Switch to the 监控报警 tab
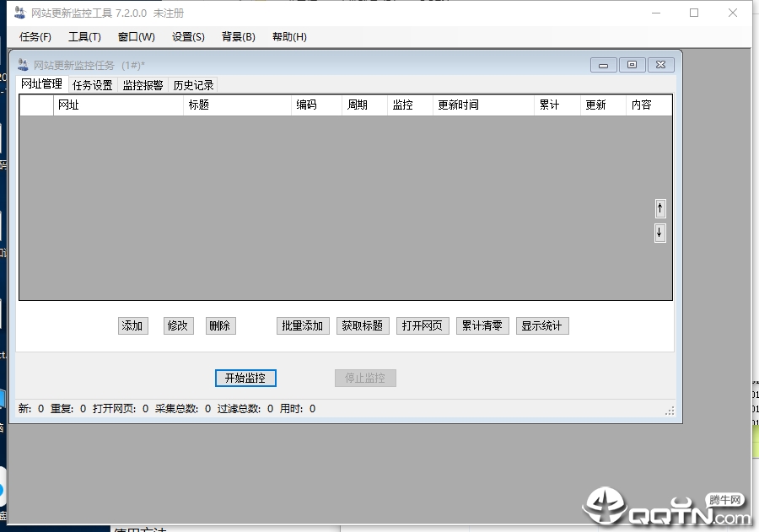The image size is (759, 532). tap(145, 84)
